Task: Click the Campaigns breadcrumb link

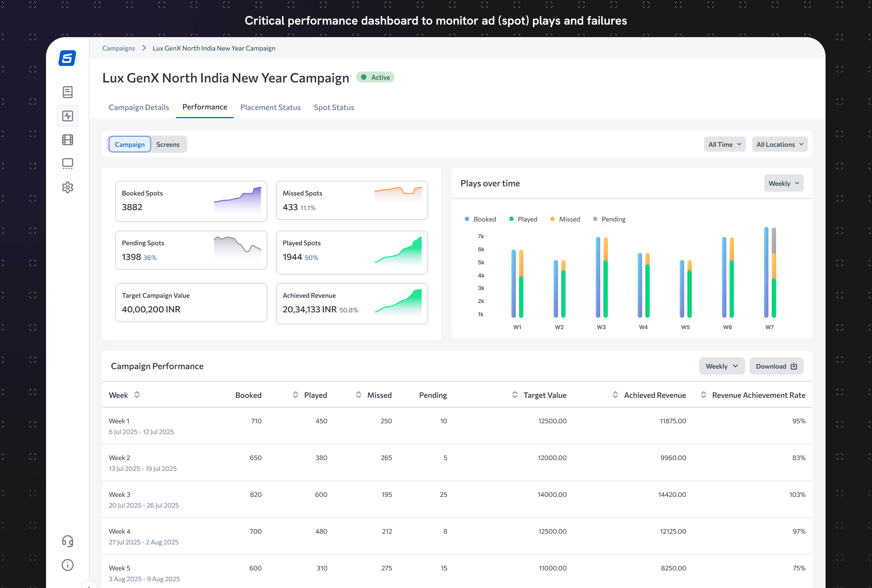Action: [x=118, y=48]
